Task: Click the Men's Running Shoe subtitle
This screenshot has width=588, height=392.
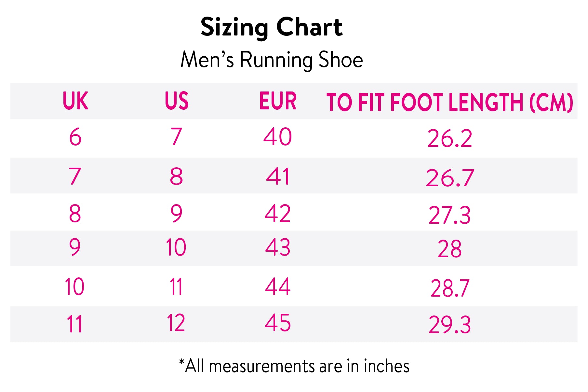Action: [x=272, y=60]
